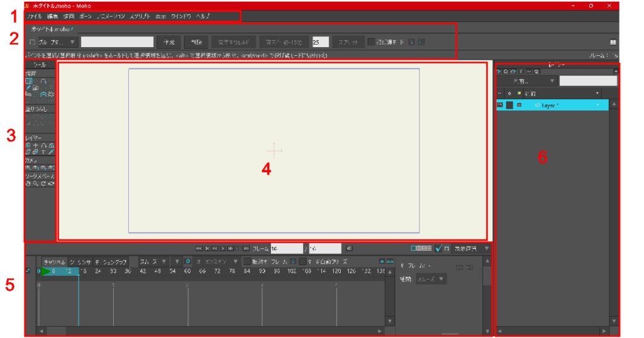Open the ファイル (File) menu
The width and height of the screenshot is (644, 338).
pos(34,16)
